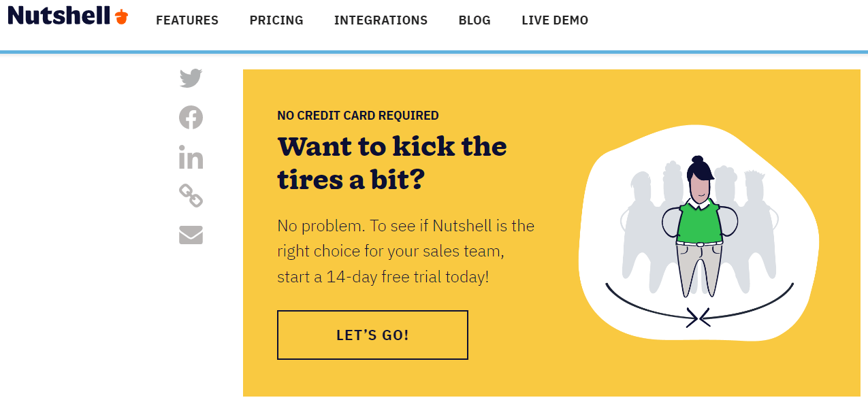
Task: Open the Live Demo page
Action: [x=555, y=20]
